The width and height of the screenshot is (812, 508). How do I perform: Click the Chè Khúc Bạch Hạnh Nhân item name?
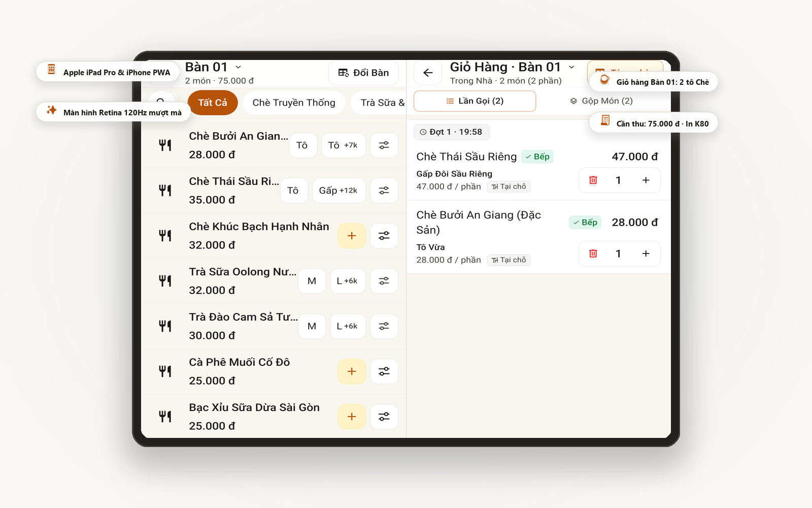(x=259, y=227)
